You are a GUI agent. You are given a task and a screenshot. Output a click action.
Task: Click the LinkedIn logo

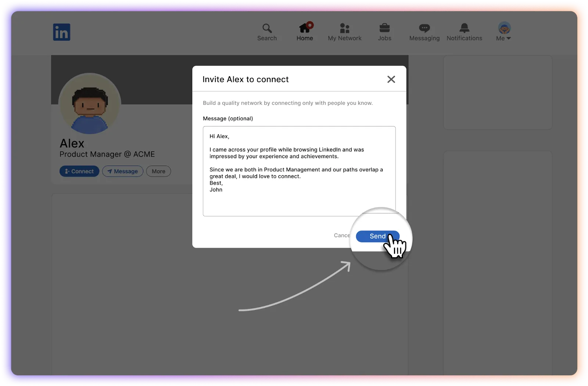61,32
